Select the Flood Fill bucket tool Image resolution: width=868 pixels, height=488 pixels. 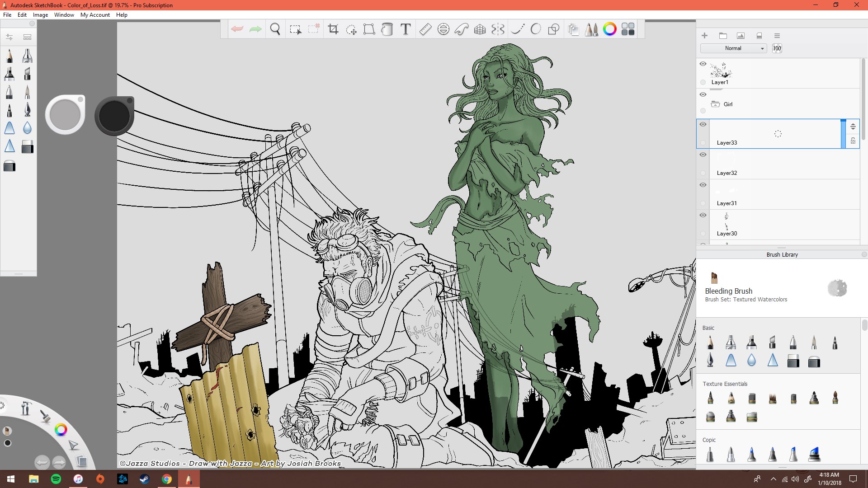click(387, 29)
